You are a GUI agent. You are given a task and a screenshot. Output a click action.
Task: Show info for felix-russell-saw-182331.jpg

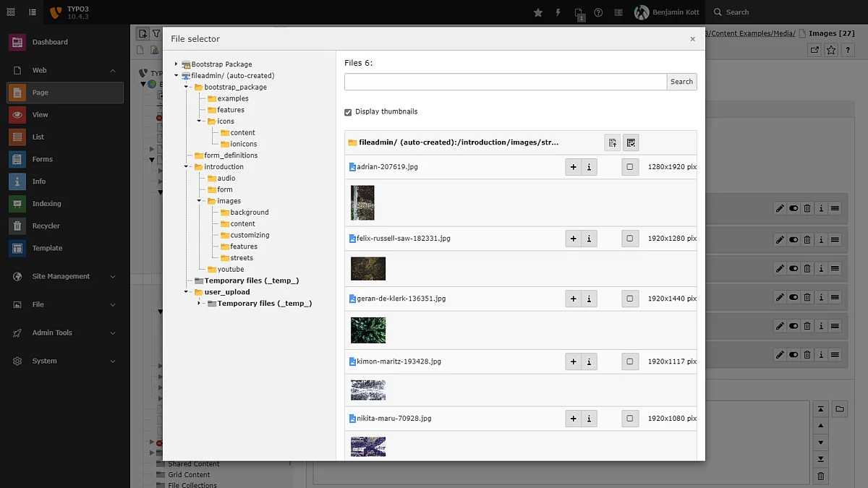pyautogui.click(x=589, y=239)
